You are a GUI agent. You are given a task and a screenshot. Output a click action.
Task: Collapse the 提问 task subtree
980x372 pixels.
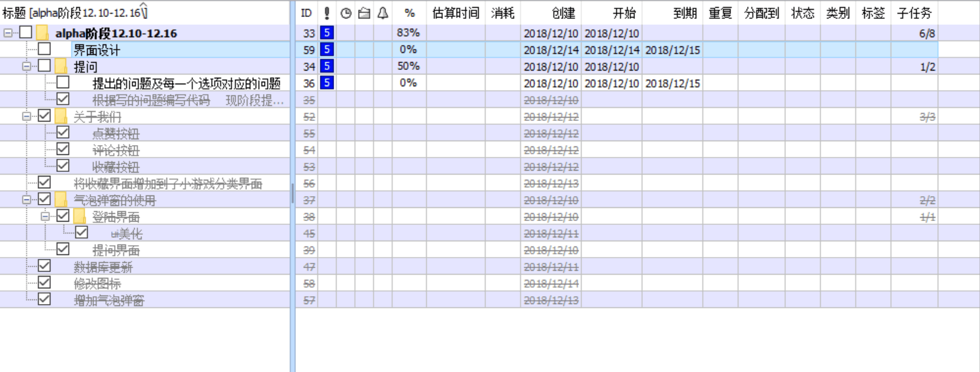27,66
